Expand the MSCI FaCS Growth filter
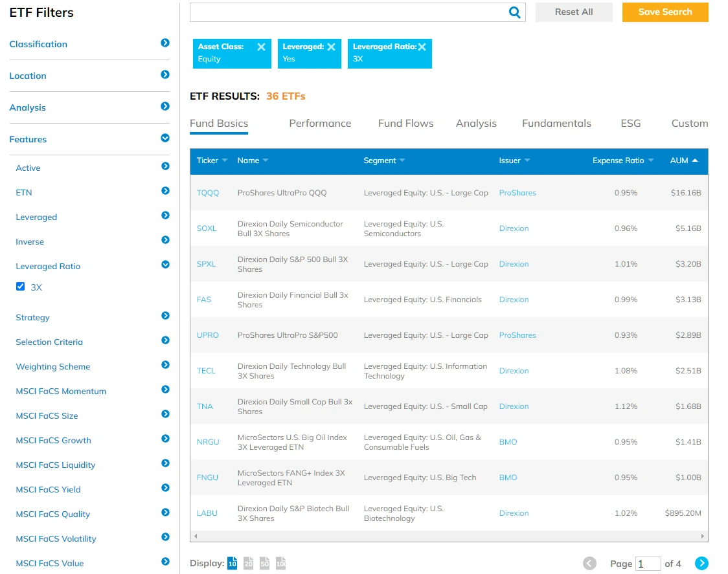728x574 pixels. [x=165, y=439]
